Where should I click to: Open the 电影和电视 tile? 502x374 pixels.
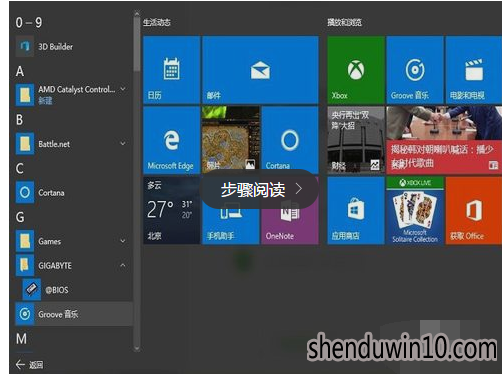click(474, 70)
